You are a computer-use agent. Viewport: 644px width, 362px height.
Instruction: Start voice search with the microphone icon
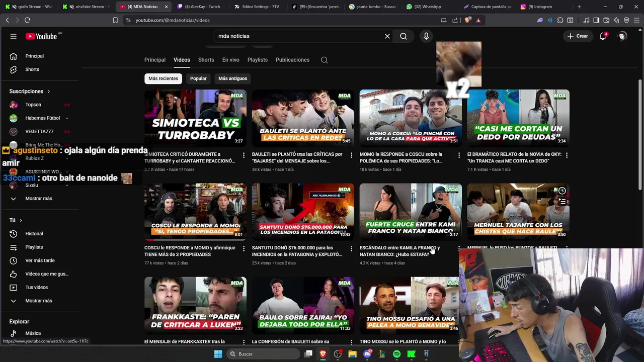coord(426,36)
